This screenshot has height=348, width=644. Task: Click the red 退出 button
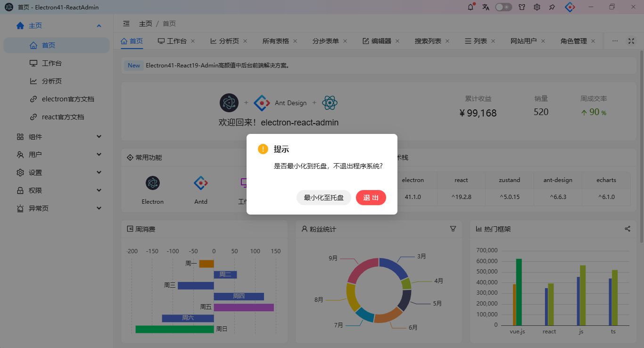[371, 198]
